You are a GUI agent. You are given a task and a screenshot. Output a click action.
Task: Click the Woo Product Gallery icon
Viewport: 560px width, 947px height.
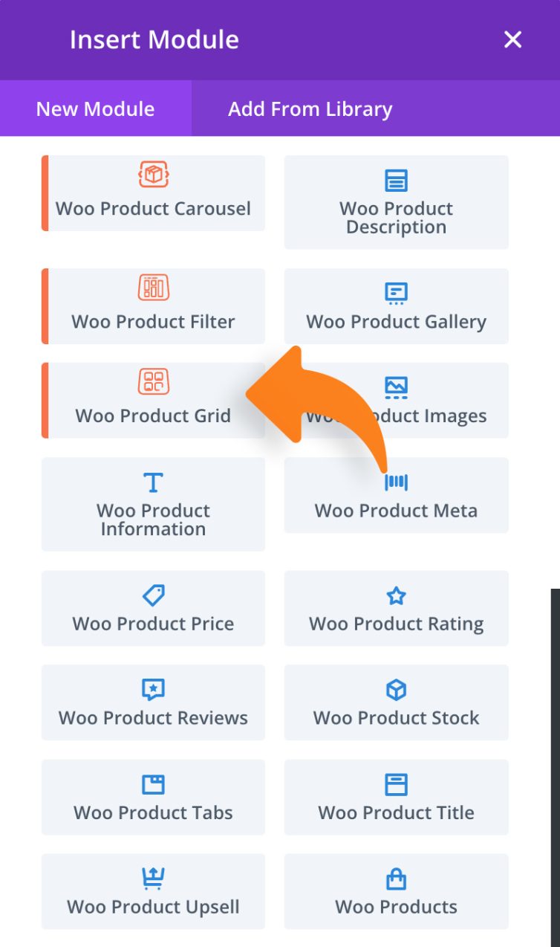[x=396, y=293]
